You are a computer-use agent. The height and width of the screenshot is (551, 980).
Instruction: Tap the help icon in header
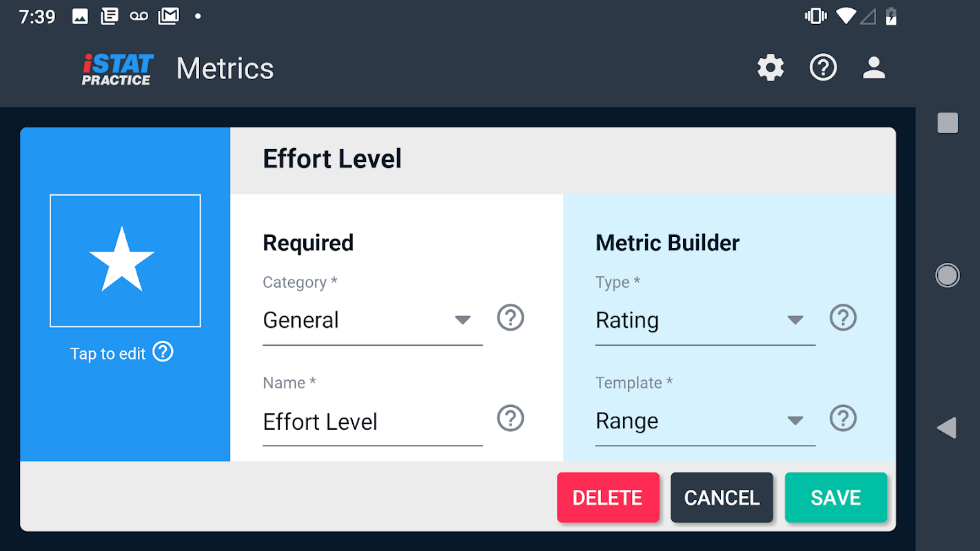(823, 67)
